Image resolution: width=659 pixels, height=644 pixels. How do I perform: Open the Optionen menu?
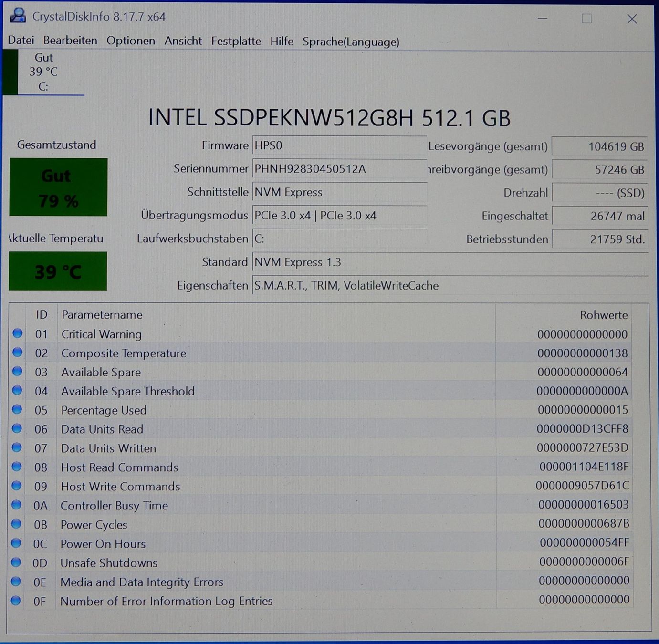tap(131, 41)
